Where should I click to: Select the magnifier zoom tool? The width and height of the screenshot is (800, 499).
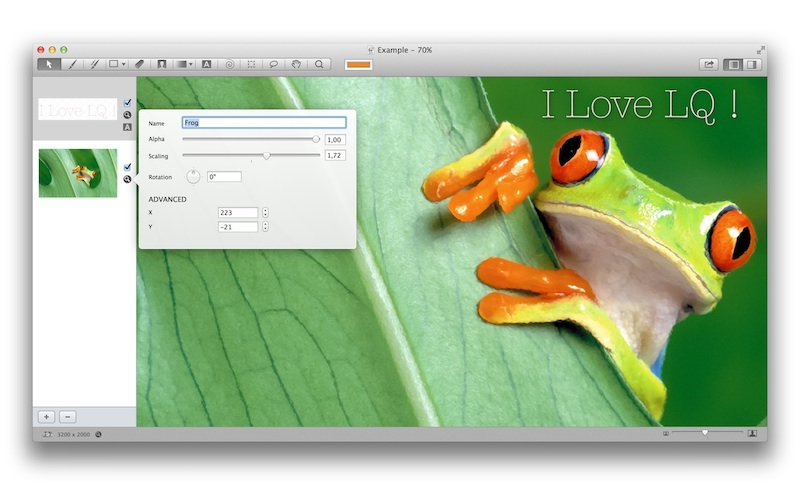click(x=319, y=64)
